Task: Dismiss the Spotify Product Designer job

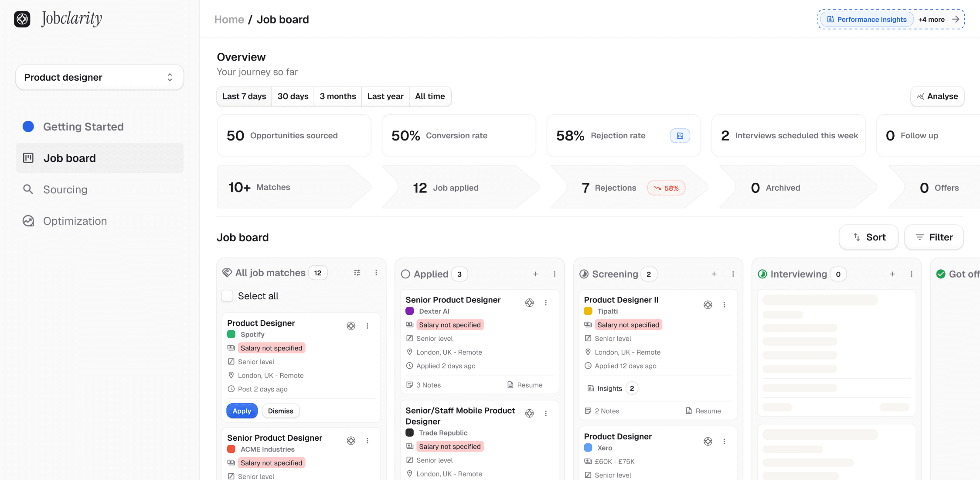Action: [280, 411]
